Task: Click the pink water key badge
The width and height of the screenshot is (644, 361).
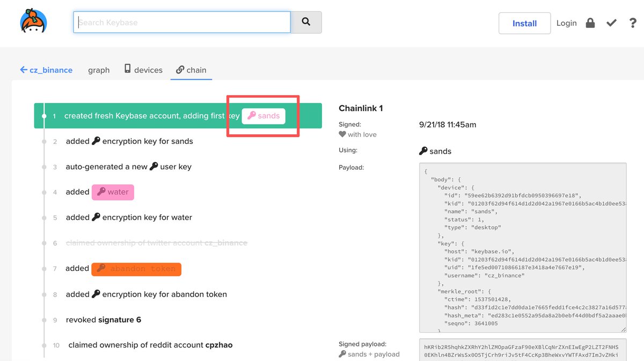Action: (113, 192)
